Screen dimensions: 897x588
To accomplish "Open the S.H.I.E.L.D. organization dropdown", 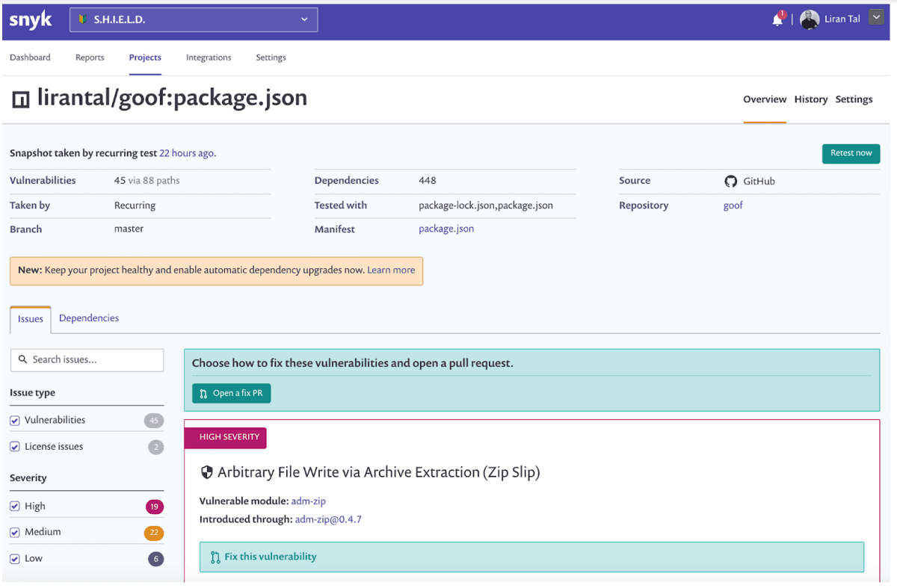I will (194, 19).
